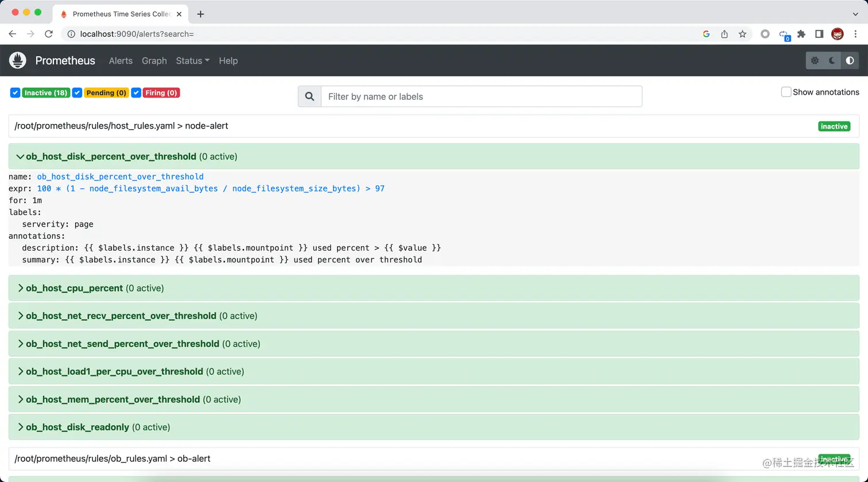Open Chrome profile avatar
The height and width of the screenshot is (482, 868).
[838, 34]
